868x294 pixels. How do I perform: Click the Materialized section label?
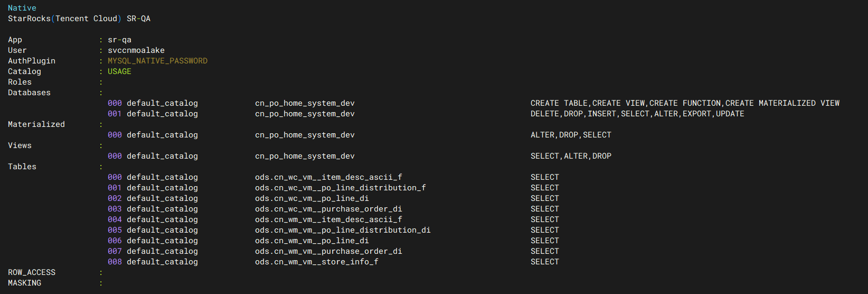click(x=36, y=124)
